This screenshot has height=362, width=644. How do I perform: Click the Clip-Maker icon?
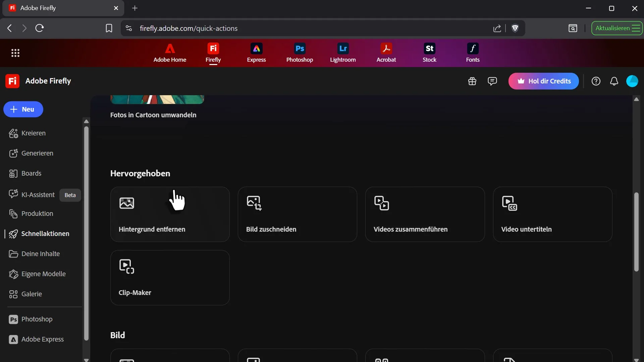(127, 266)
